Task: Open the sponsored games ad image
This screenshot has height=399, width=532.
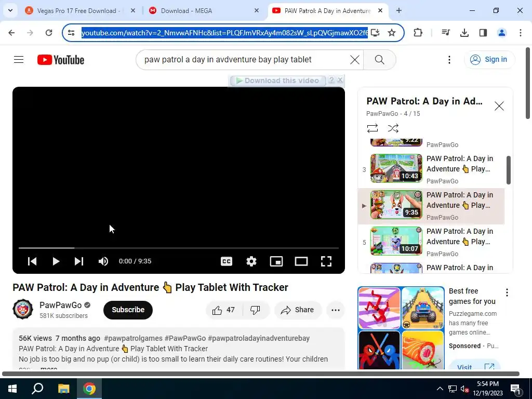Action: 401,328
